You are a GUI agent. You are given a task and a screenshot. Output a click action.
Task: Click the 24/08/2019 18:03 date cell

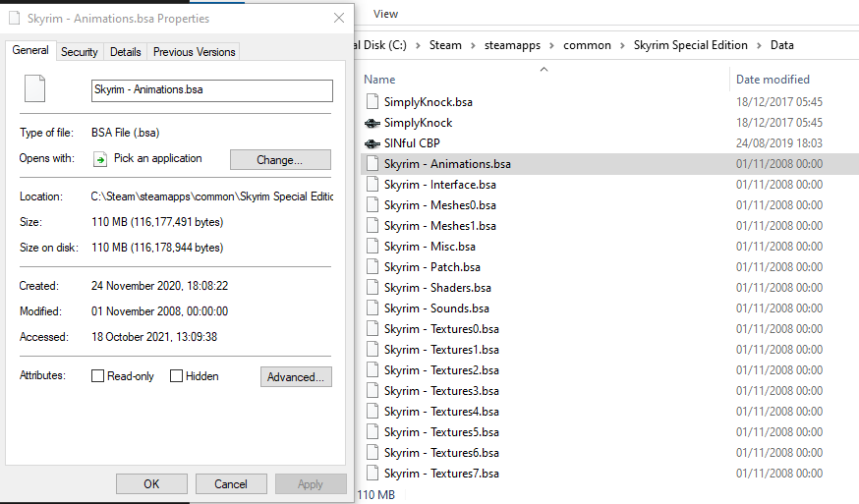[779, 143]
